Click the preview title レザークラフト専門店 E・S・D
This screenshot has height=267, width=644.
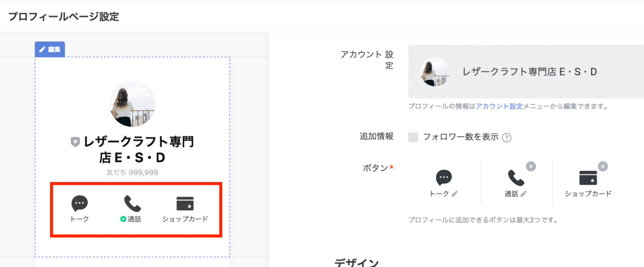tap(139, 150)
